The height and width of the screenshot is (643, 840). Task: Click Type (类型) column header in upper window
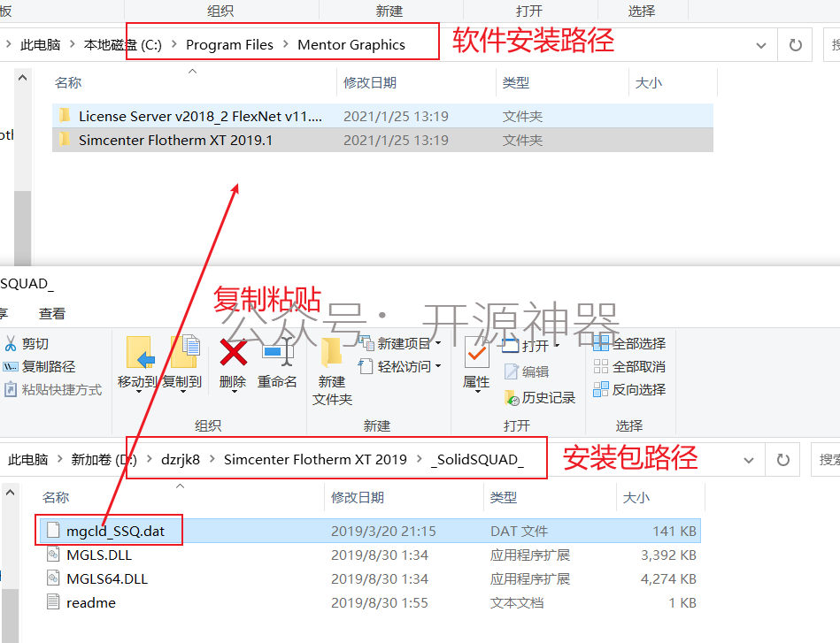(515, 82)
